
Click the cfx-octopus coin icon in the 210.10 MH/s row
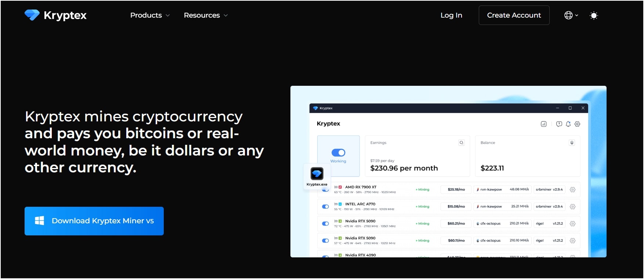coord(478,241)
